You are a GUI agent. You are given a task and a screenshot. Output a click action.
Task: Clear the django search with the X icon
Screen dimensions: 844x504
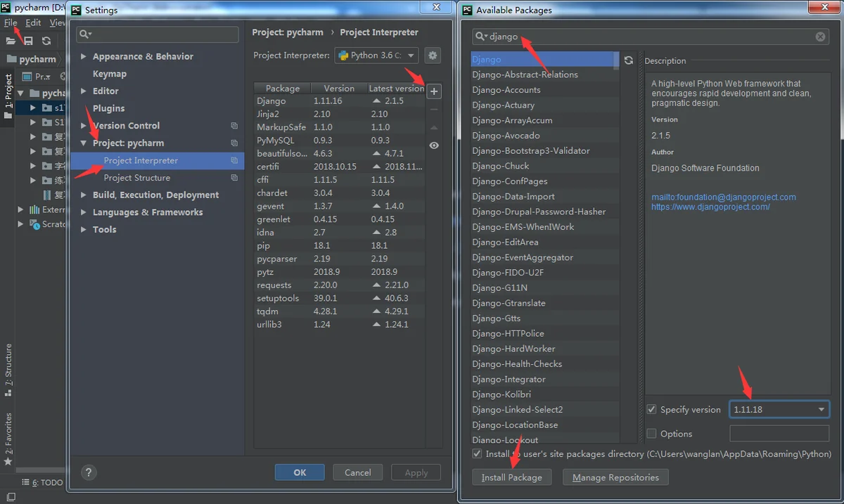[820, 37]
